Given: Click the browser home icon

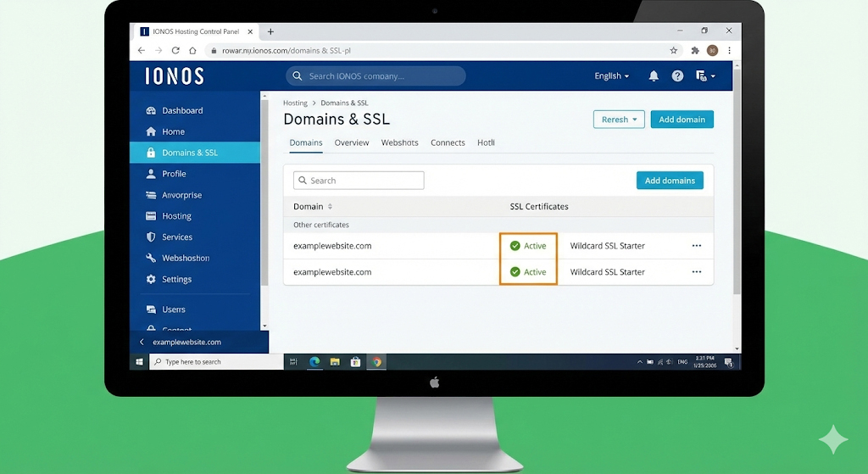Looking at the screenshot, I should coord(192,50).
